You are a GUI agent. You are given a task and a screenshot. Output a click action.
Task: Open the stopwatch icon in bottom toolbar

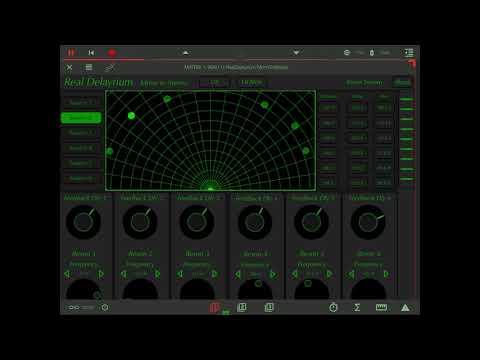[333, 307]
